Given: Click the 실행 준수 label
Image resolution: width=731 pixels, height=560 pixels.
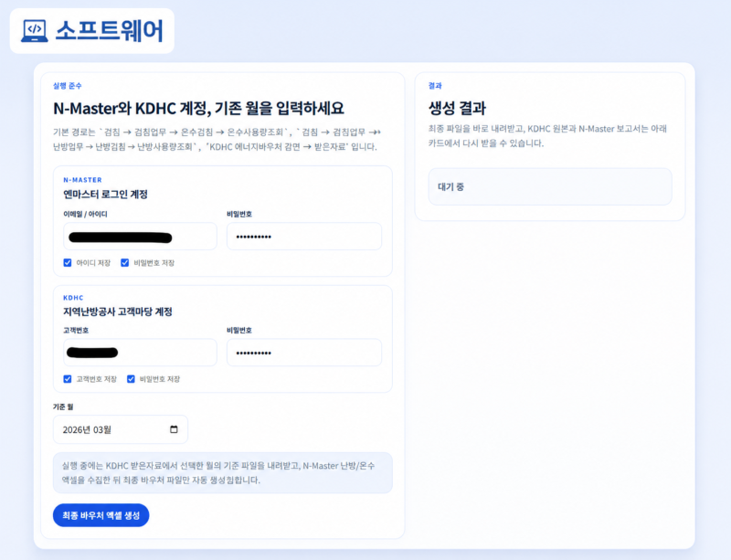Looking at the screenshot, I should coord(67,86).
